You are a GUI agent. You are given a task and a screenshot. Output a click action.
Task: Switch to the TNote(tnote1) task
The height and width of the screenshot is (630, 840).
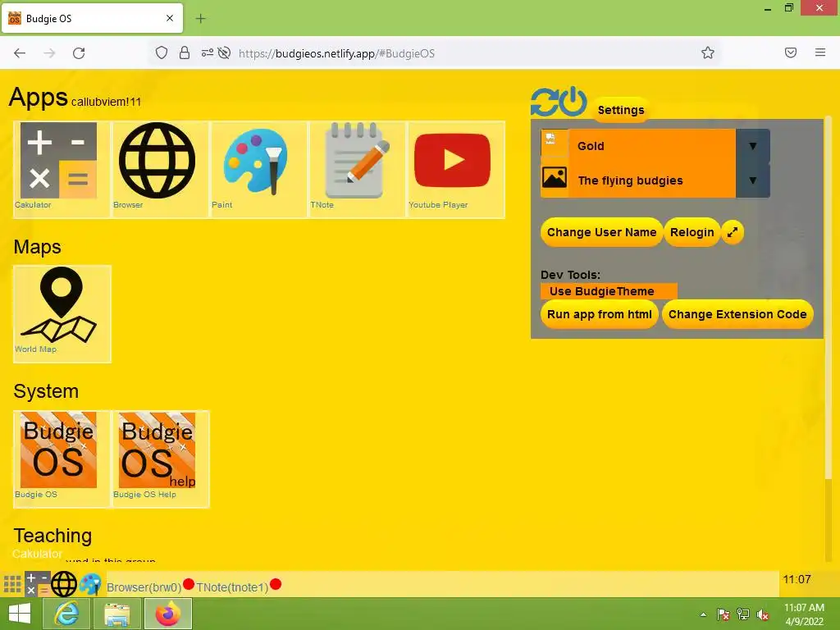tap(232, 587)
